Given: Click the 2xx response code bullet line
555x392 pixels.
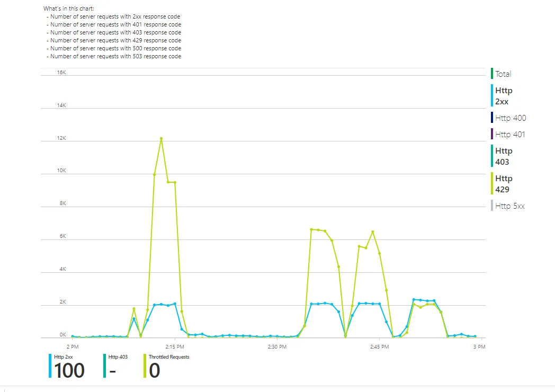Looking at the screenshot, I should tap(114, 16).
